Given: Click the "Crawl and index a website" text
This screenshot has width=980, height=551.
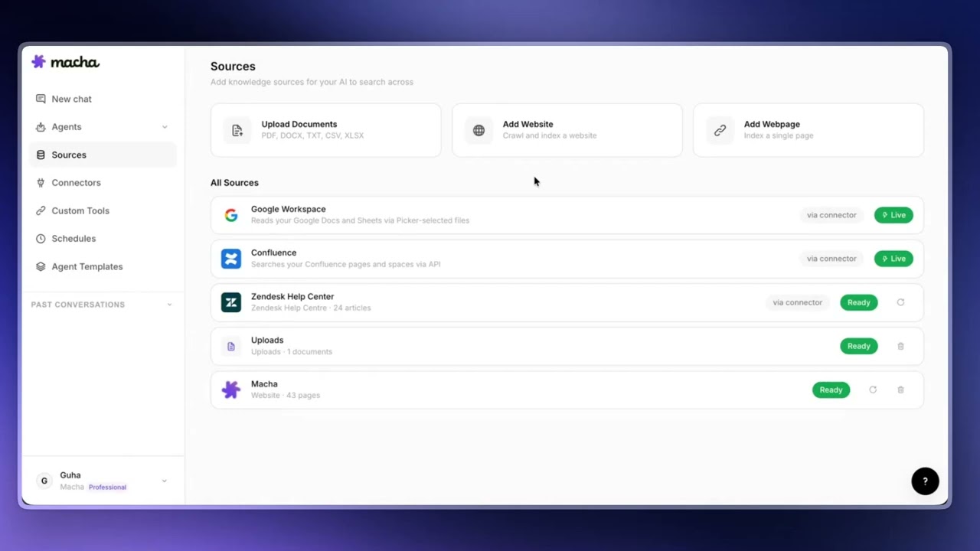Looking at the screenshot, I should pos(550,135).
